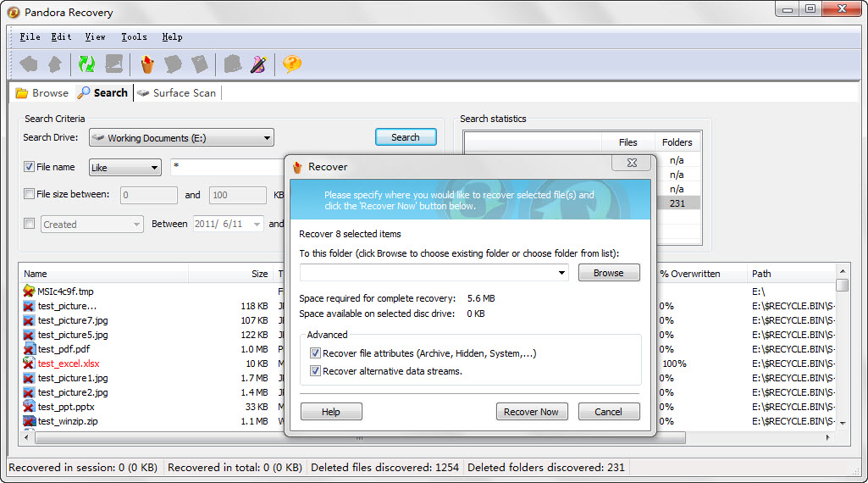This screenshot has height=483, width=868.
Task: Click Browse in the Recover dialog
Action: [609, 273]
